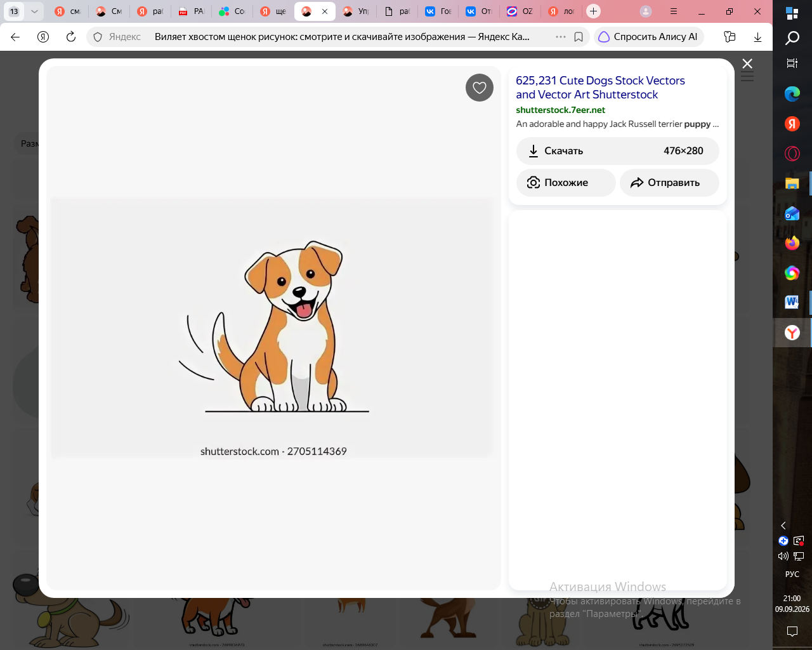This screenshot has height=650, width=812.
Task: Find similar images with Похожие button
Action: [566, 183]
